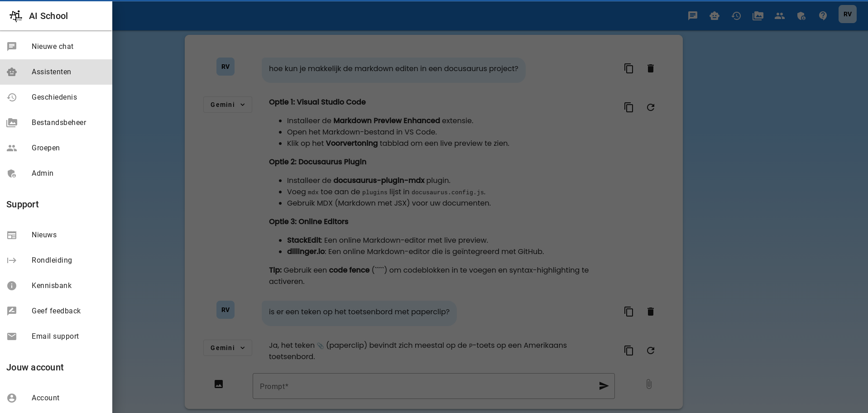Screen dimensions: 868x413
Task: Regenerate the Gemini answer about markdown options
Action: 651,107
